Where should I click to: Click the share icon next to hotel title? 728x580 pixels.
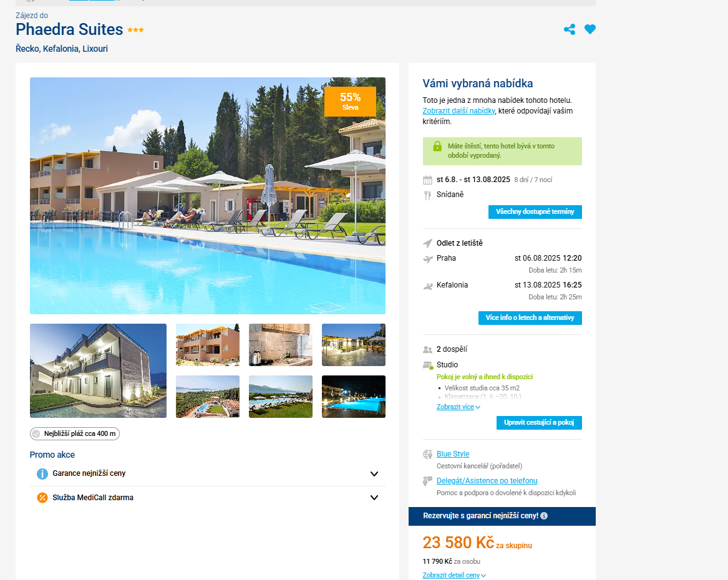click(x=570, y=29)
